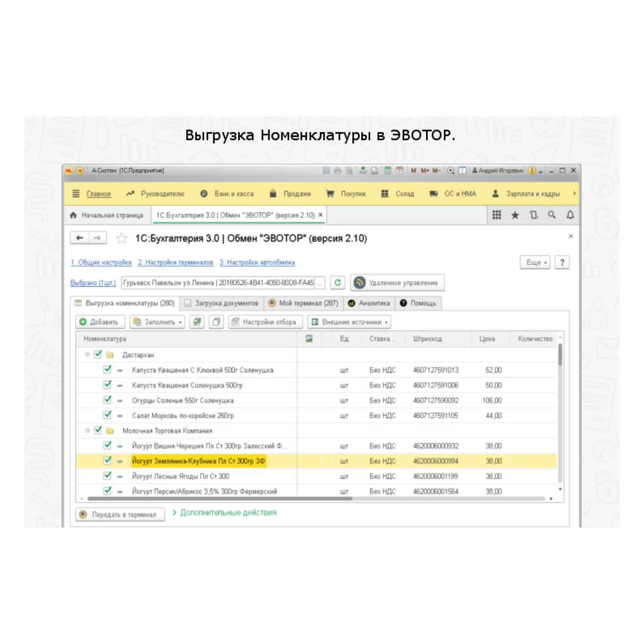
Task: Open the Заполнить dropdown
Action: 157,322
